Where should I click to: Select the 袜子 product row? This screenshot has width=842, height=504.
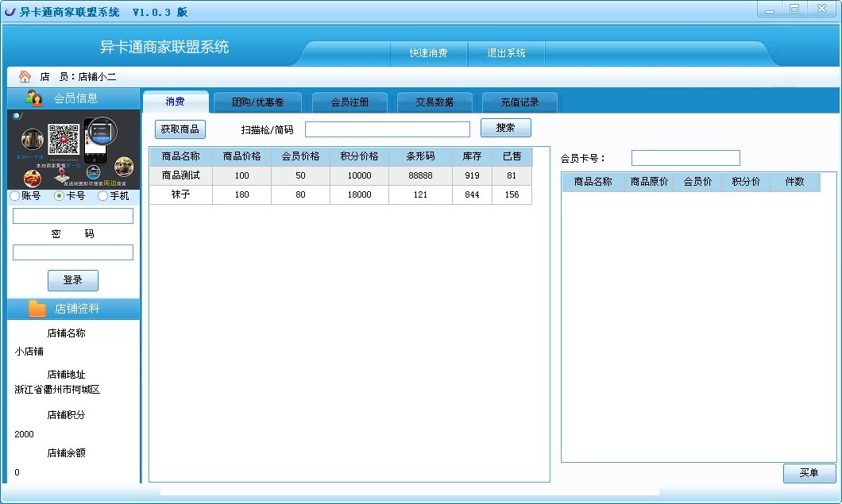pyautogui.click(x=341, y=194)
